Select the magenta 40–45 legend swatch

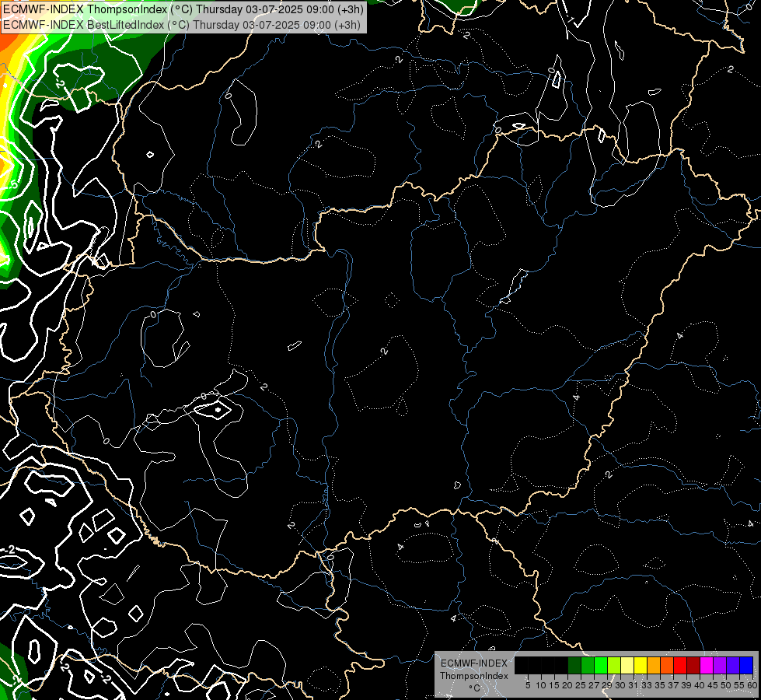707,665
